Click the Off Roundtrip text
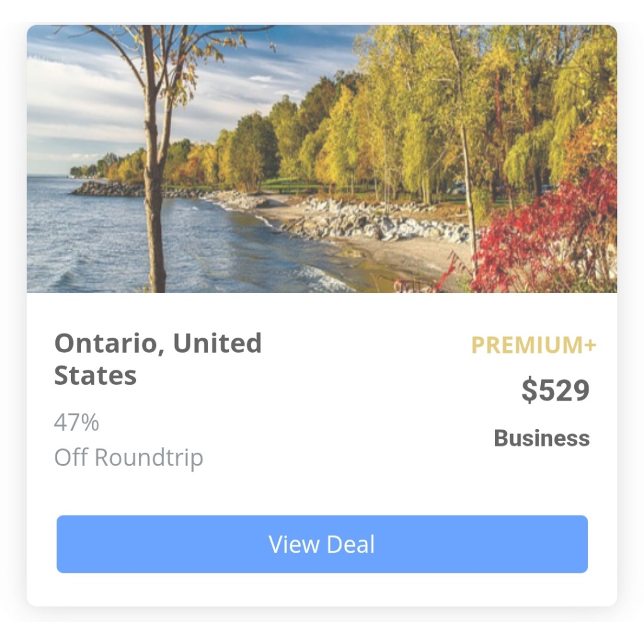Screen dimensions: 644x644 (128, 458)
